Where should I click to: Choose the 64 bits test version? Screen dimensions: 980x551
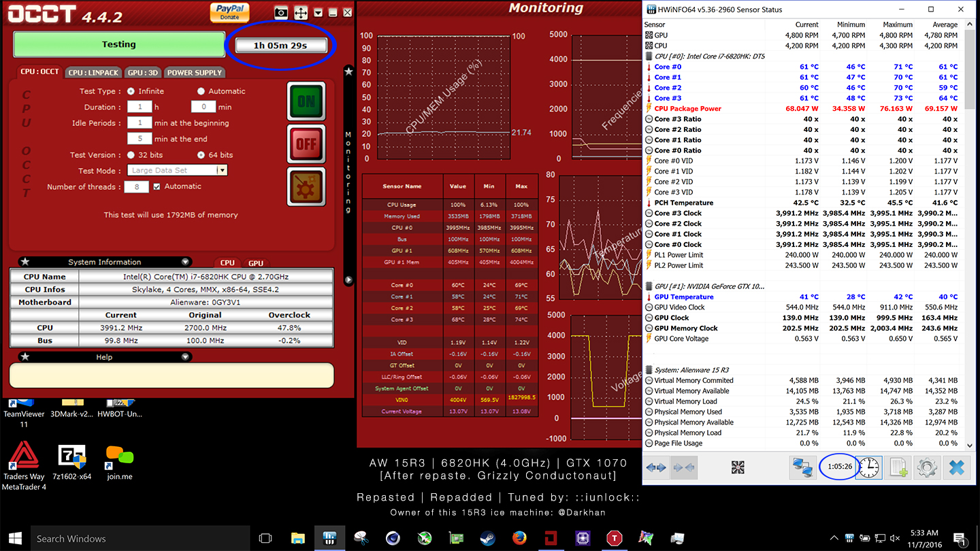tap(202, 155)
